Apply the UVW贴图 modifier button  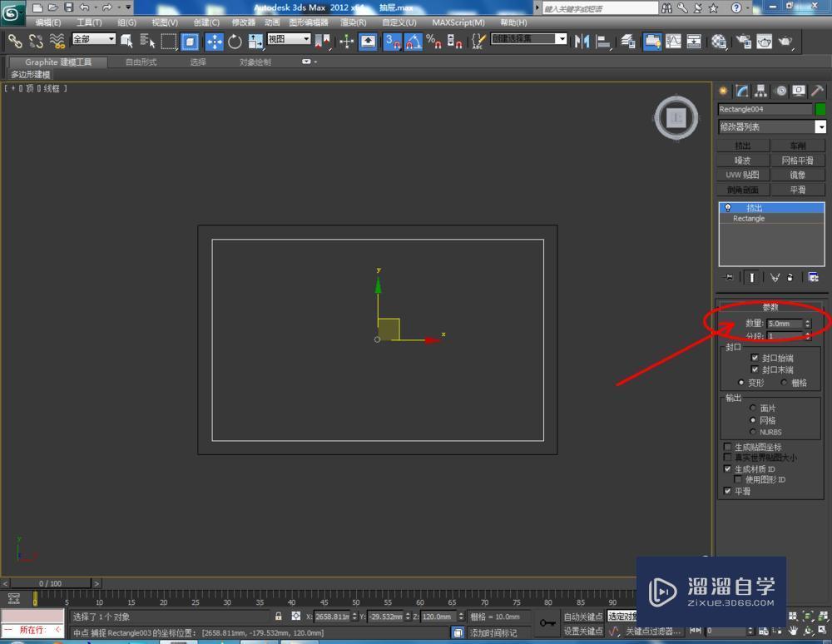pos(741,174)
